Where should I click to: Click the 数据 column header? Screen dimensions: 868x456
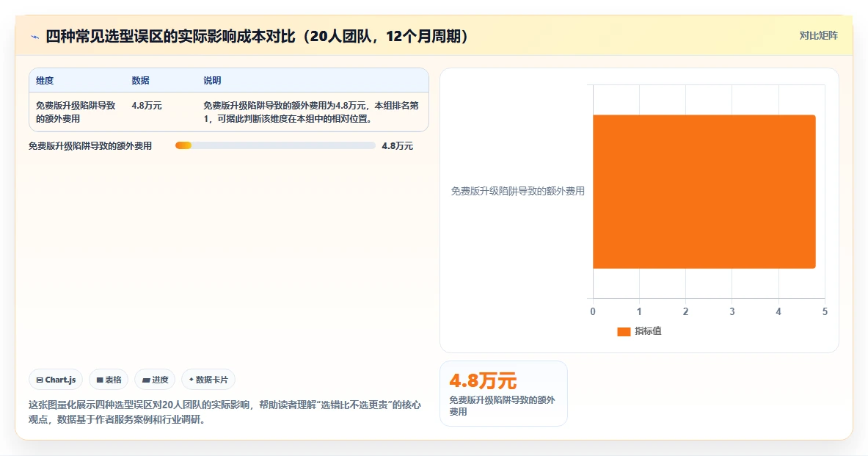click(x=141, y=80)
